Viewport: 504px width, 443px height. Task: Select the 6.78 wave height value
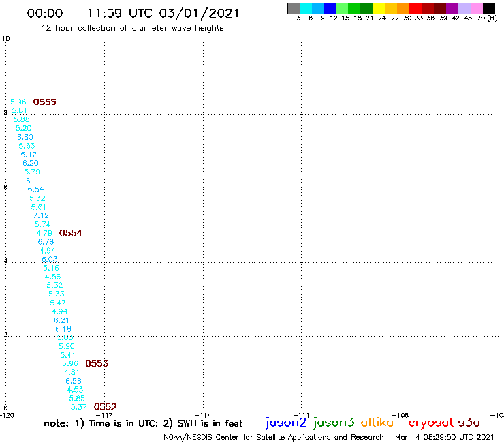click(x=46, y=242)
